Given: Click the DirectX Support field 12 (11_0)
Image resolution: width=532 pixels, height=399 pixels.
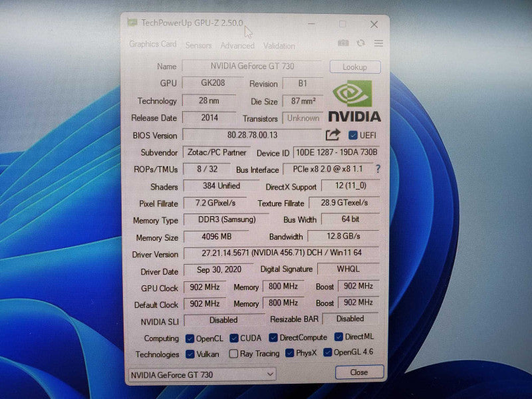Looking at the screenshot, I should click(x=350, y=186).
